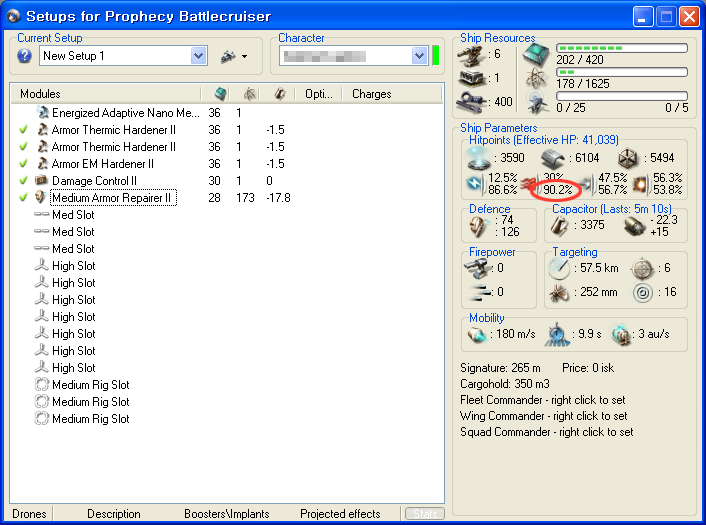Sort by powergrid column header icon
This screenshot has height=525, width=706.
click(250, 94)
